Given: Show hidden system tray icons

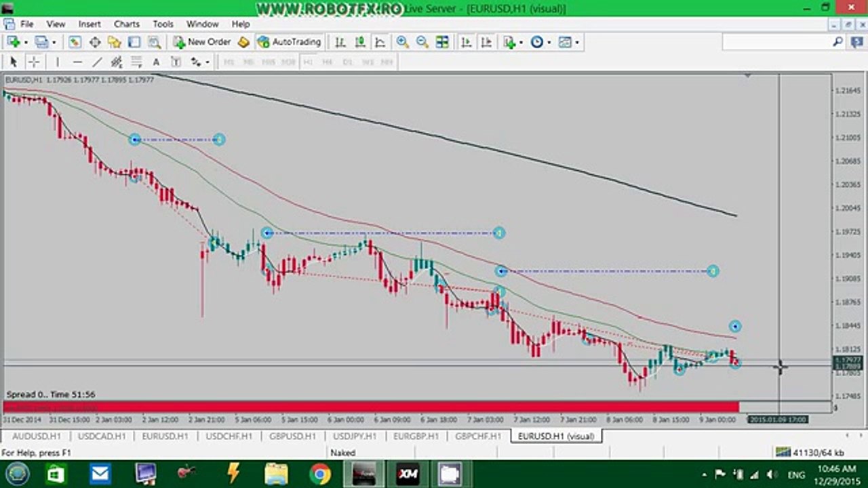Looking at the screenshot, I should coord(705,474).
